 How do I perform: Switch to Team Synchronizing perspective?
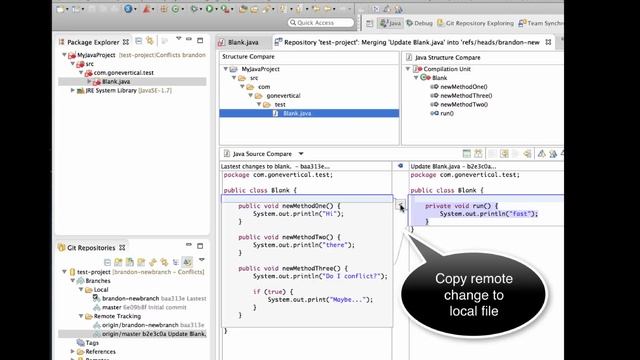click(x=540, y=23)
